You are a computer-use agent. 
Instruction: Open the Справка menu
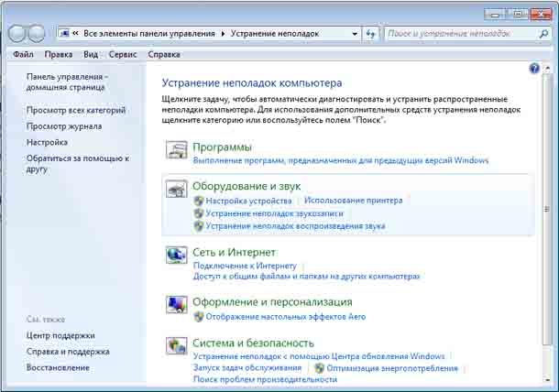(164, 55)
